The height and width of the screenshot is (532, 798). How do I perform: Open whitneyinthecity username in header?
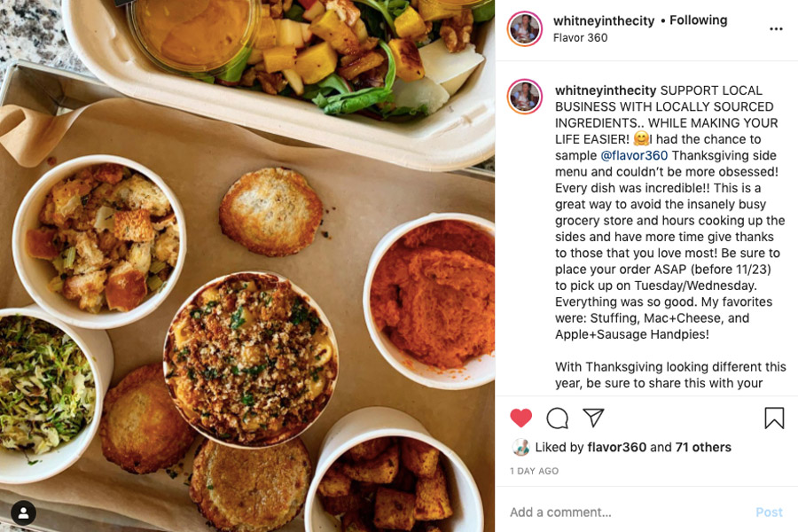[x=604, y=21]
